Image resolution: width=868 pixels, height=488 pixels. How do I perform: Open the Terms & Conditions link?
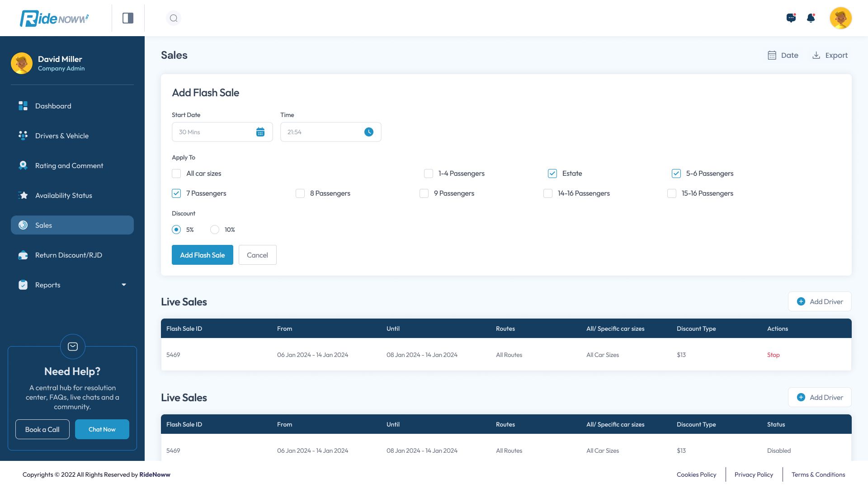pyautogui.click(x=818, y=474)
